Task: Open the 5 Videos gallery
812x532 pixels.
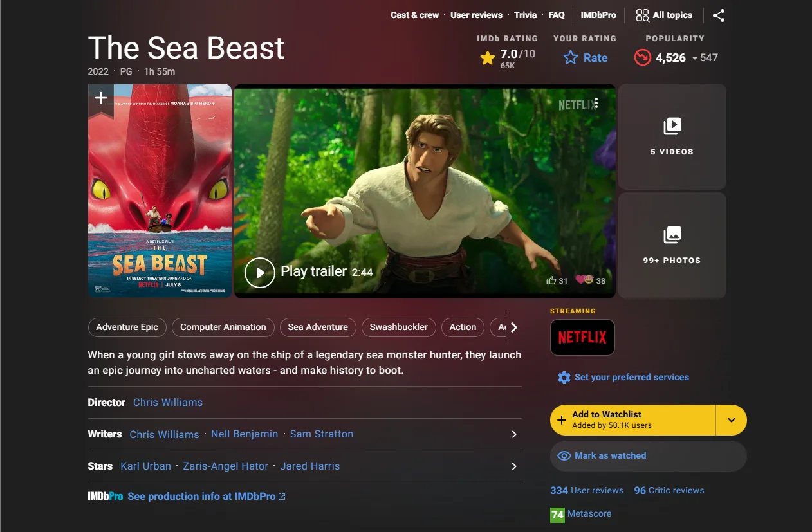Action: pos(672,136)
